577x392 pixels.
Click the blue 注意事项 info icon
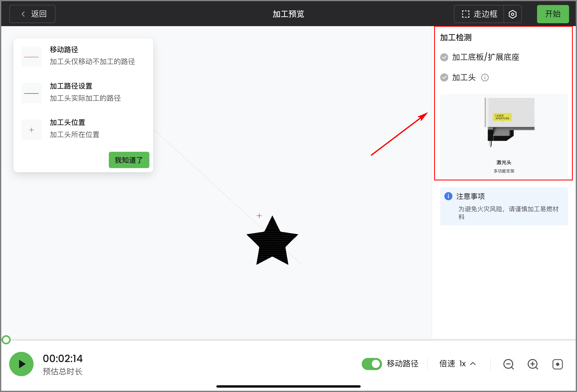(448, 196)
